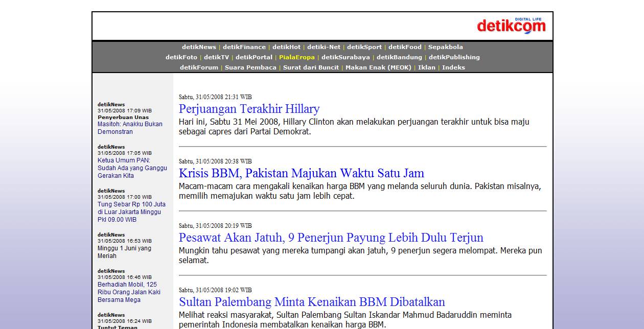The height and width of the screenshot is (329, 644).
Task: Open the detikNews menu link
Action: (x=199, y=47)
